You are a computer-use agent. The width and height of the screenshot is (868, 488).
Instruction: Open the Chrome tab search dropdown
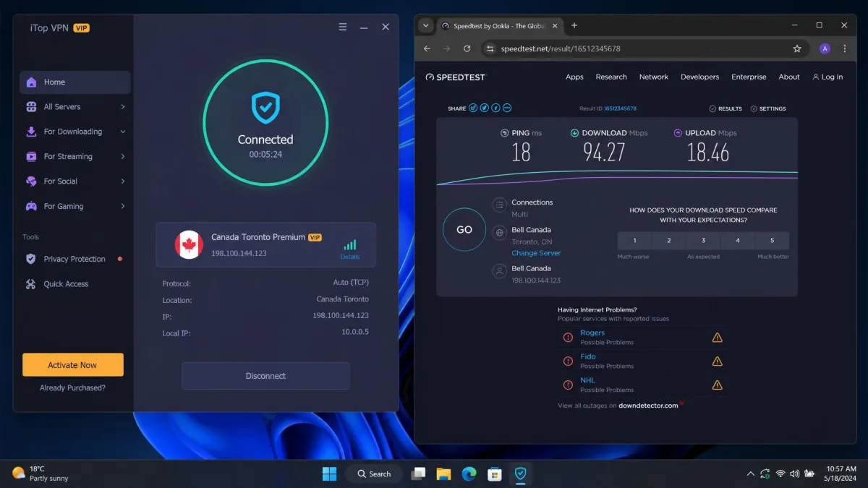(426, 25)
